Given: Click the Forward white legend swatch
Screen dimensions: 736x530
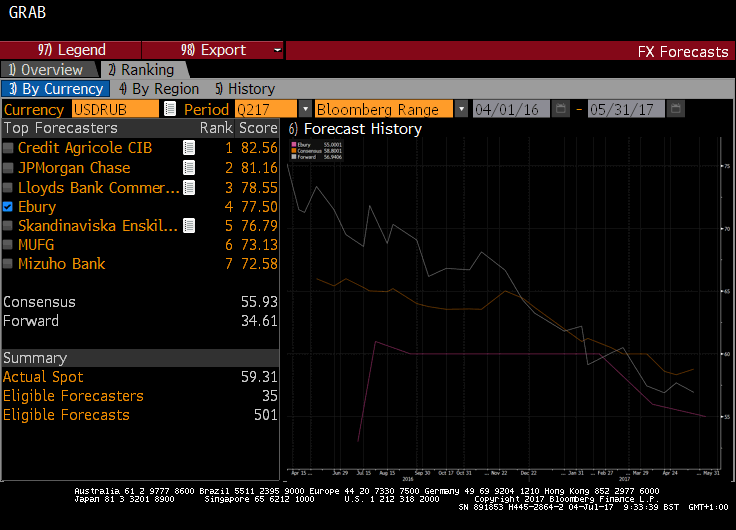Looking at the screenshot, I should coord(294,157).
